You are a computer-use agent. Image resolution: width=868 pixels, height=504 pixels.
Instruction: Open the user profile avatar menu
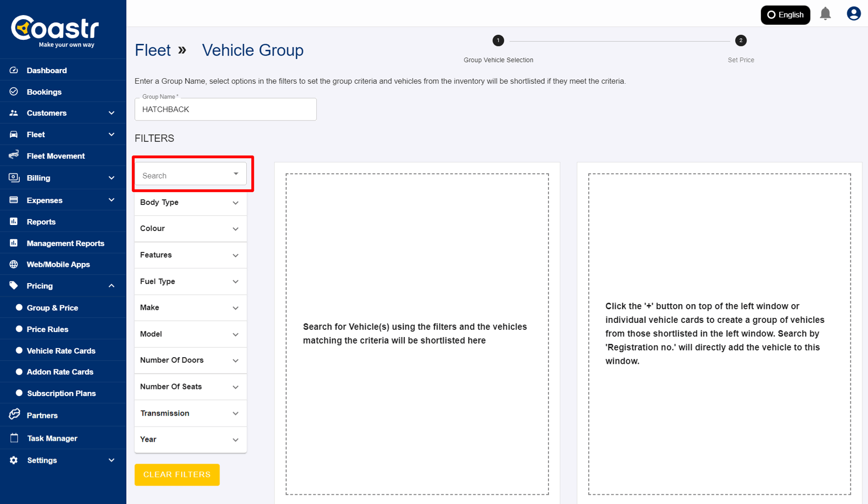coord(853,14)
